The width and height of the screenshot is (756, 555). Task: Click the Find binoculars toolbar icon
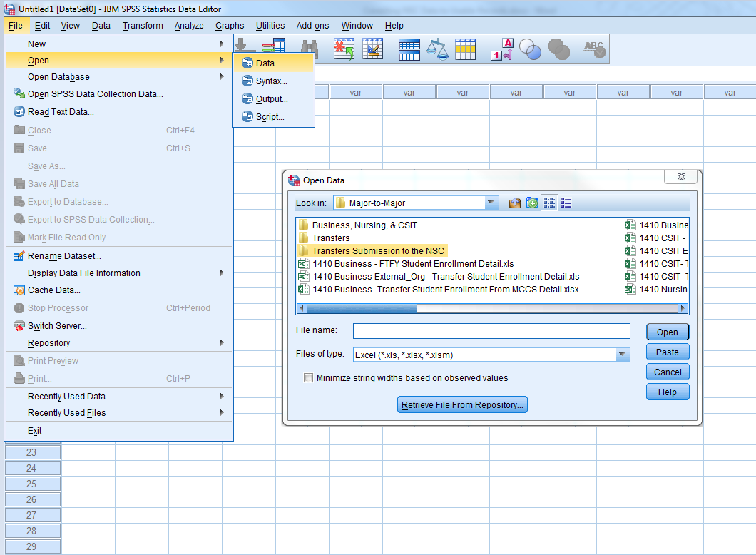tap(310, 49)
